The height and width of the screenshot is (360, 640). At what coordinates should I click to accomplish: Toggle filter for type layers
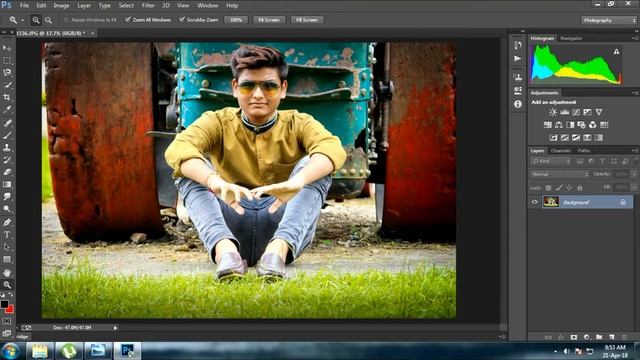pyautogui.click(x=602, y=162)
